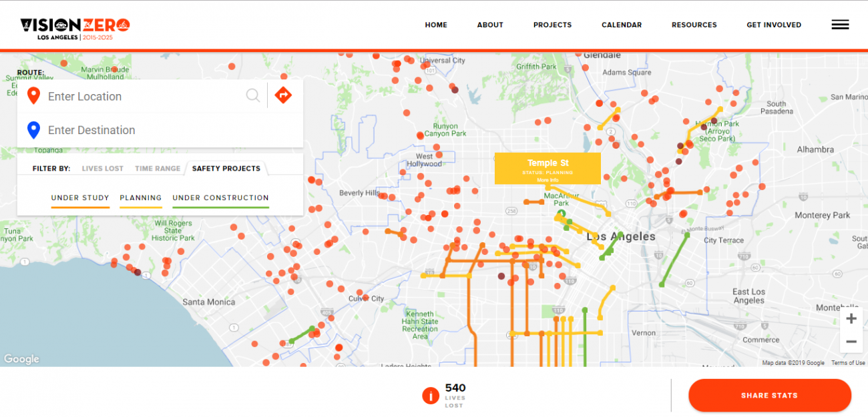
Task: Click the Vision Zero Los Angeles logo
Action: click(75, 29)
